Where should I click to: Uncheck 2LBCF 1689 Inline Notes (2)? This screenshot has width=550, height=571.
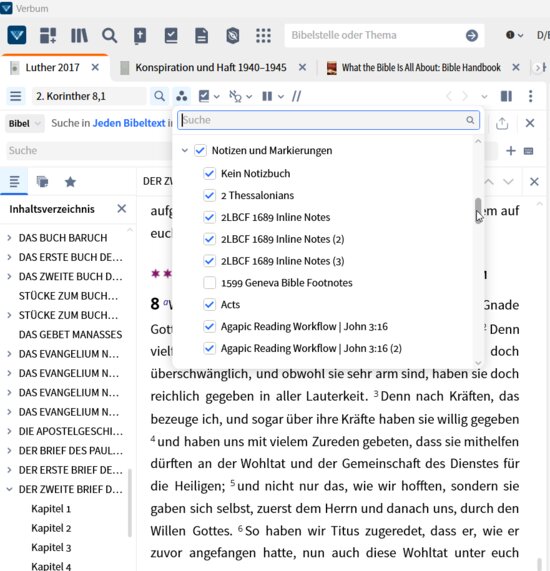(x=209, y=239)
